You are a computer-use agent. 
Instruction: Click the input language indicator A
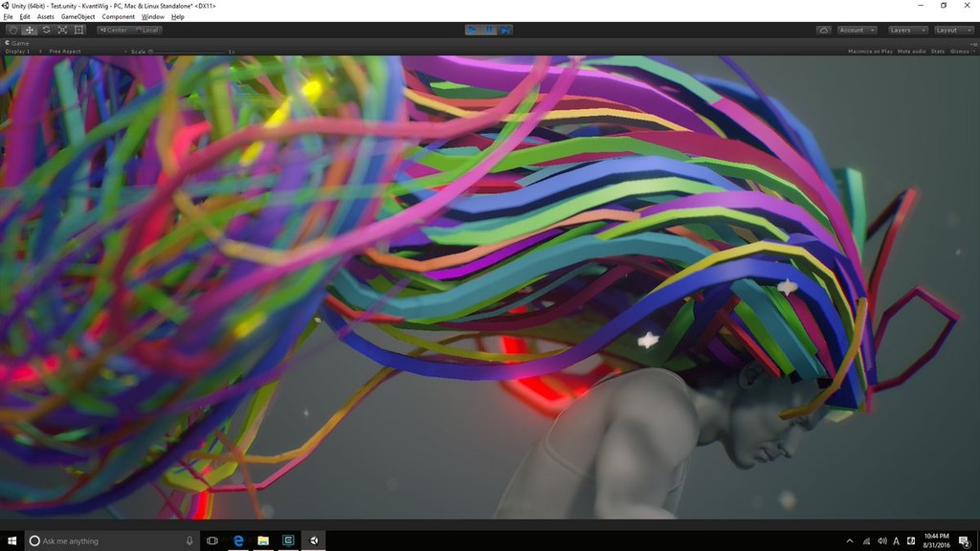pos(896,541)
